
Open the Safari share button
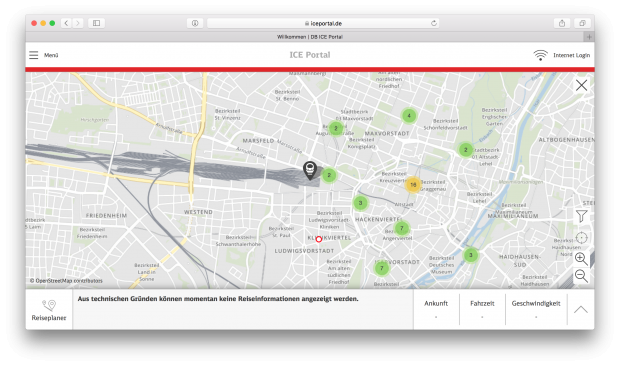click(562, 23)
